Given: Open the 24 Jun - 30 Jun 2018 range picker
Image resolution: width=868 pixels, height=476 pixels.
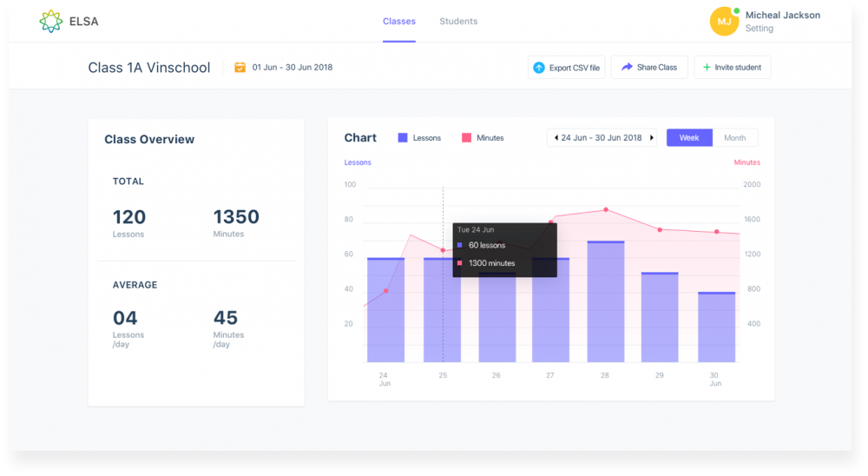Looking at the screenshot, I should pyautogui.click(x=602, y=138).
